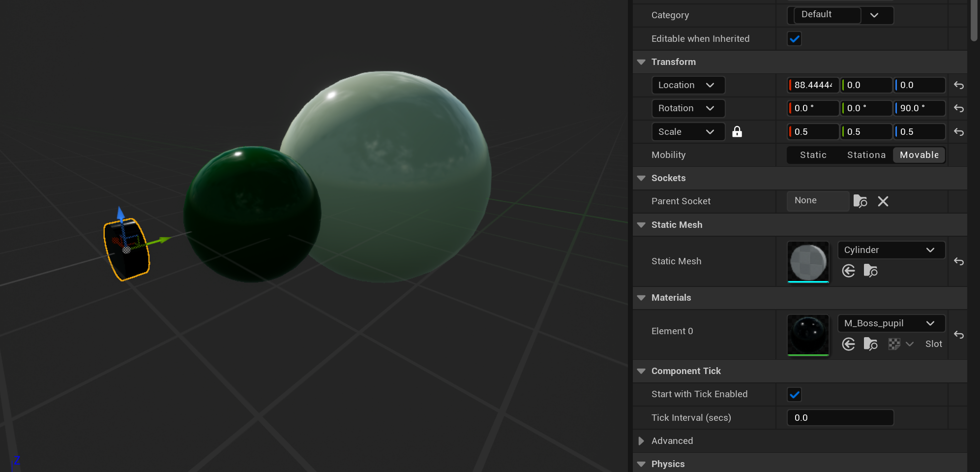Click the Cylinder static mesh thumbnail

click(808, 262)
